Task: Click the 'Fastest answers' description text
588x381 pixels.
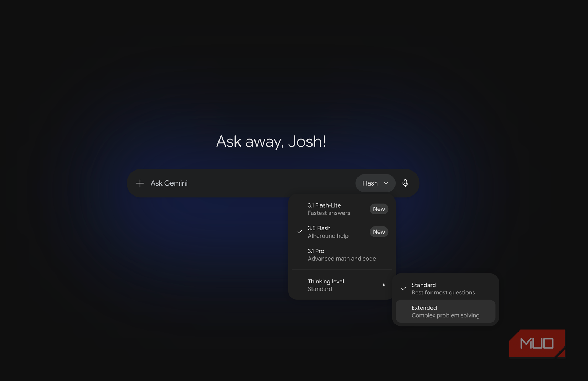Action: pyautogui.click(x=329, y=213)
